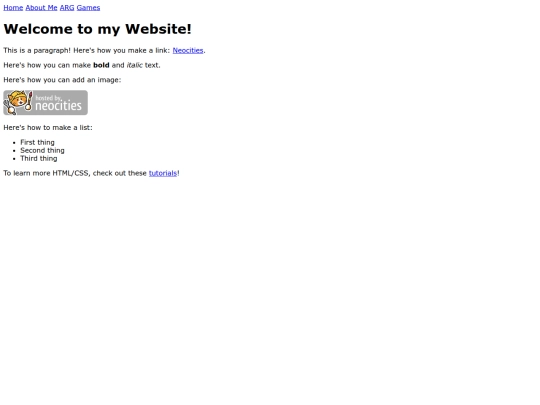The image size is (540, 405).
Task: Follow the Neocities hyperlink in the paragraph
Action: click(x=188, y=50)
